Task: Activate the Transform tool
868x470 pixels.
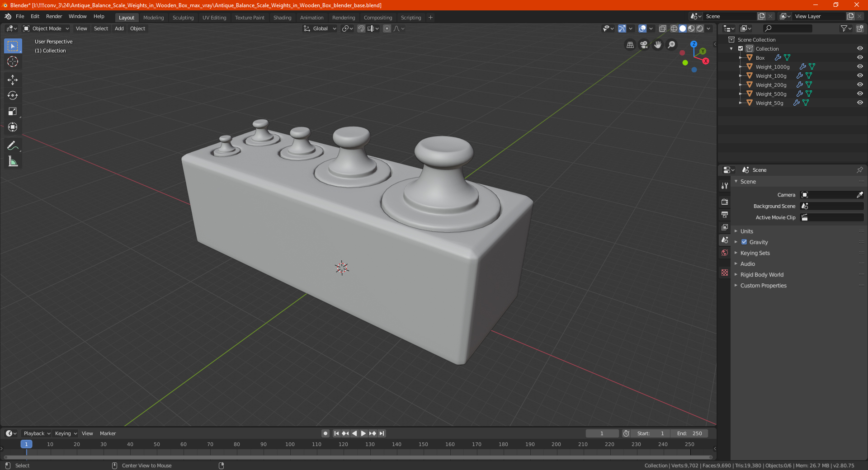Action: tap(13, 127)
